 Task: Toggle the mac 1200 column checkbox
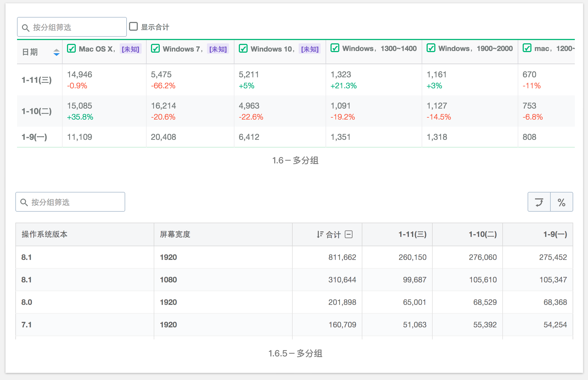coord(527,48)
